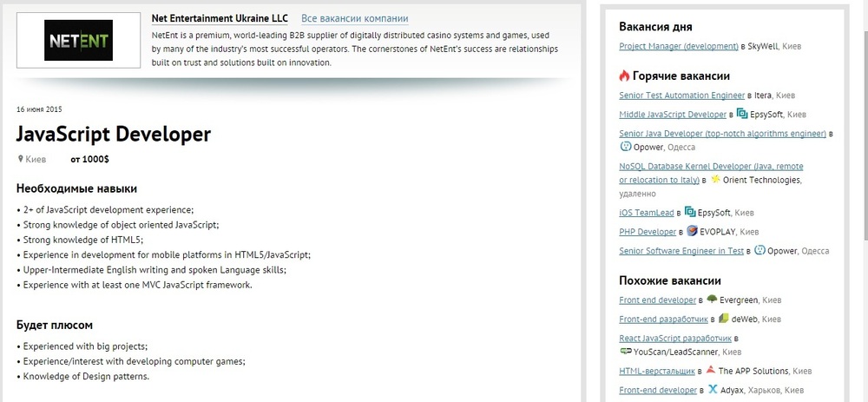Screen dimensions: 868x402
Task: Open the NoSQL Database Kernel Developer vacancy
Action: pos(711,166)
